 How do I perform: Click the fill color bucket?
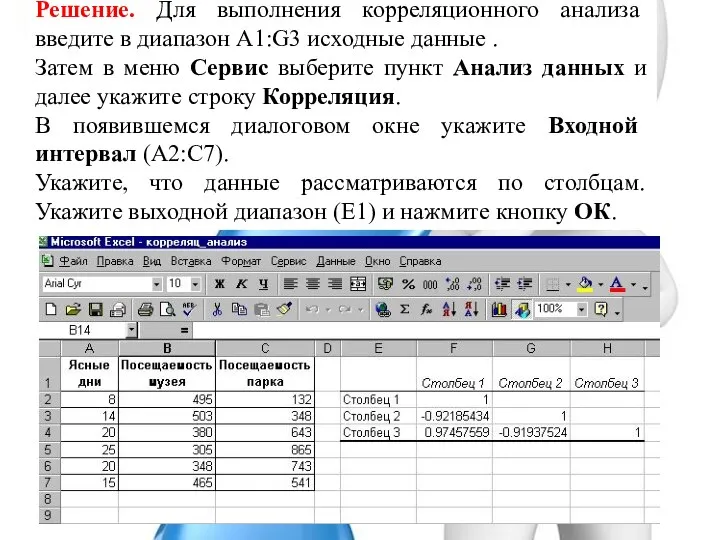click(585, 285)
